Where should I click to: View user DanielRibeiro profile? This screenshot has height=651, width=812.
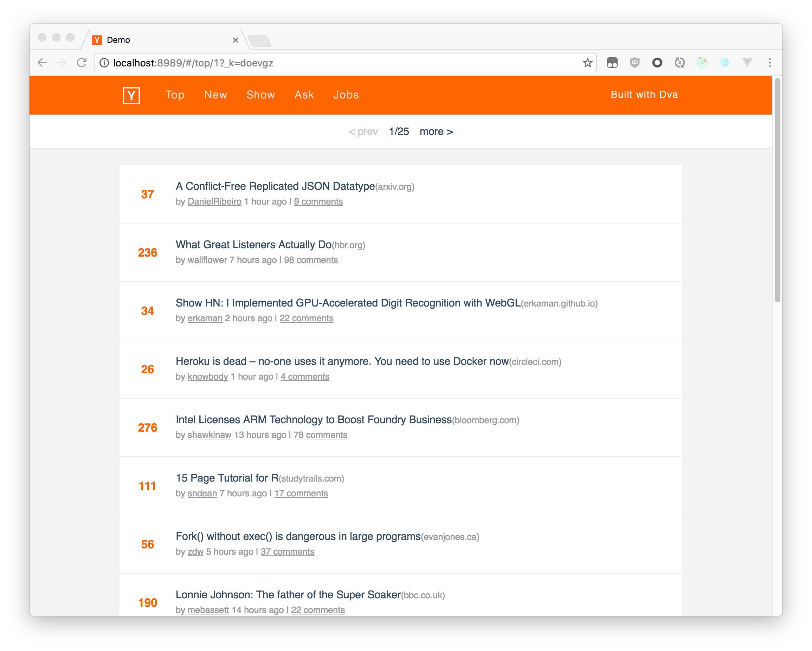(214, 202)
